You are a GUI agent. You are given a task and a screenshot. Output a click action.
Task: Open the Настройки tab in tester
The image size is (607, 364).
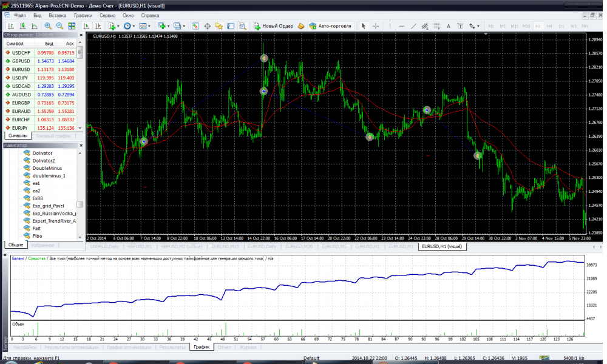coord(25,347)
